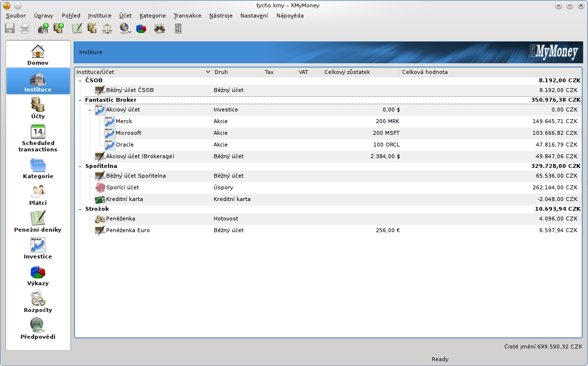The image size is (588, 366).
Task: Sort by Celkový zůstatek column header
Action: tap(361, 72)
